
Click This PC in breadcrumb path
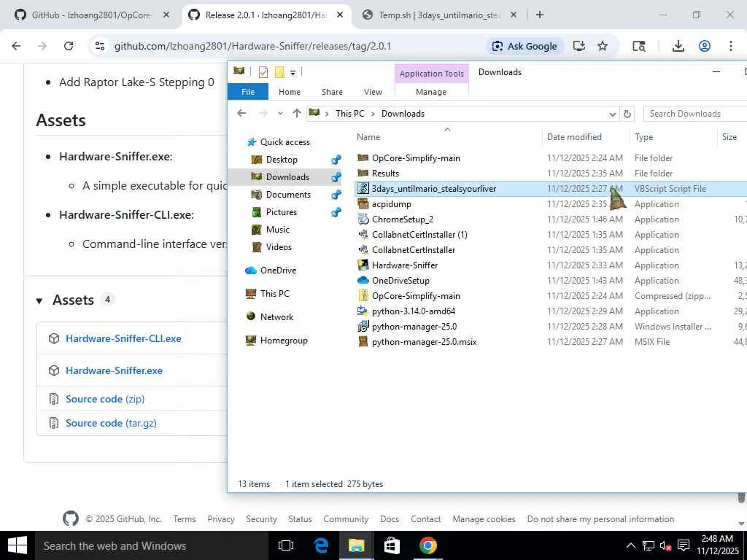click(349, 113)
